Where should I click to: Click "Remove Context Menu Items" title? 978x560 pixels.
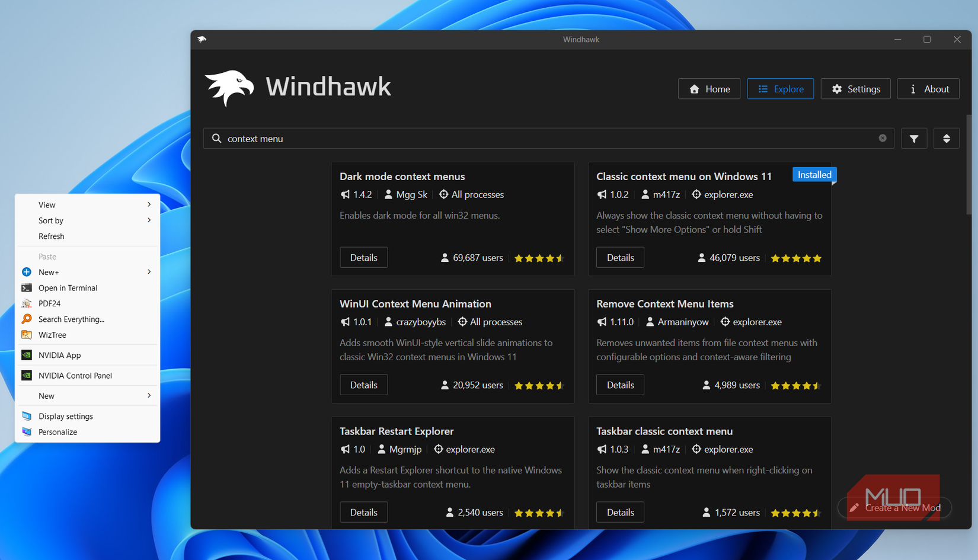click(664, 304)
